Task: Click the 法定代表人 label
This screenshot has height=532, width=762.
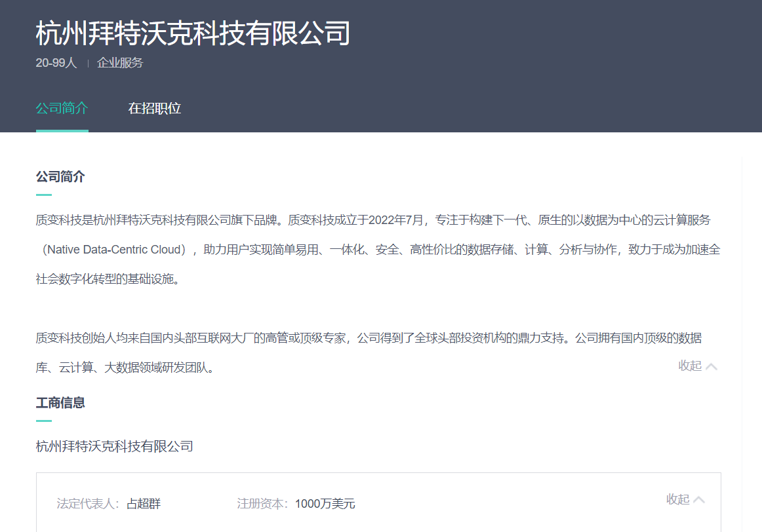Action: [x=88, y=504]
